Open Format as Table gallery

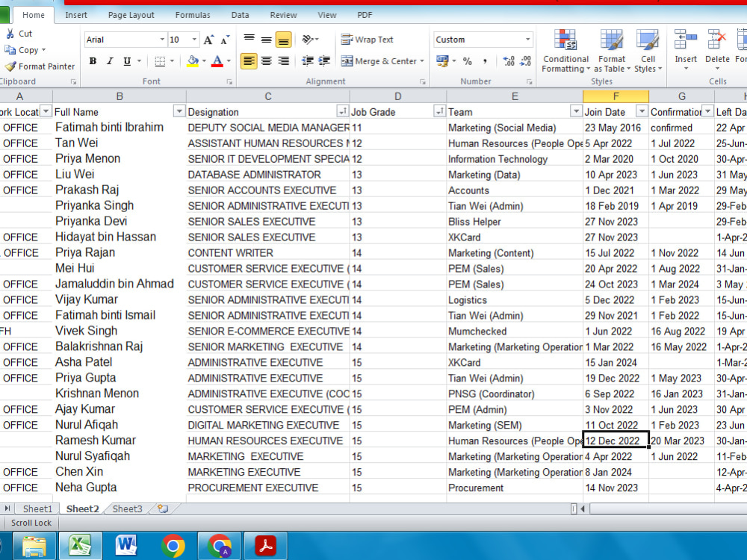612,51
